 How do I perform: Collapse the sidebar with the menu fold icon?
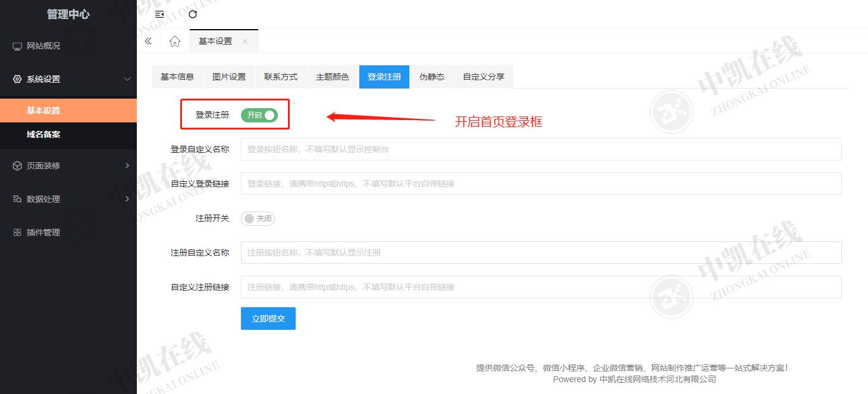coord(159,14)
